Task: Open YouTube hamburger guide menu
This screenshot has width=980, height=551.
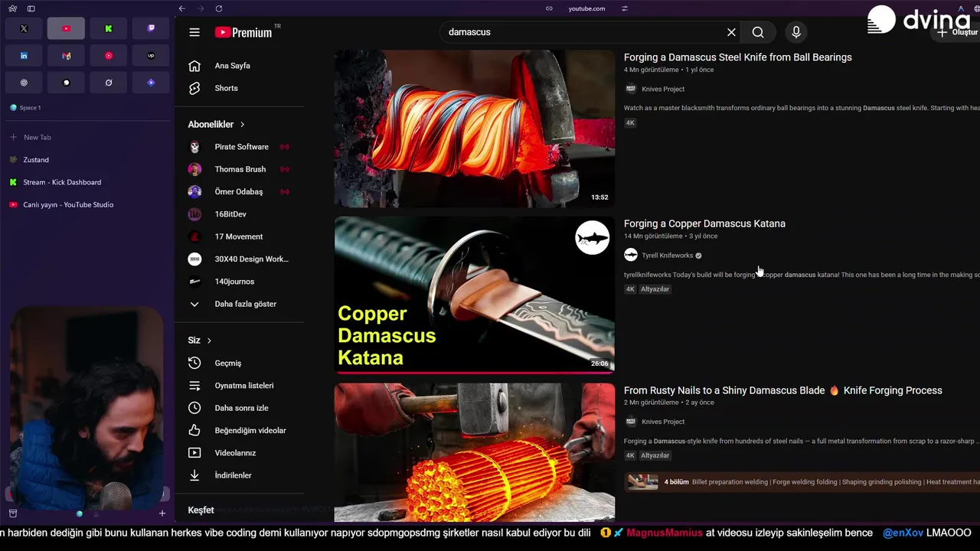Action: pyautogui.click(x=194, y=32)
